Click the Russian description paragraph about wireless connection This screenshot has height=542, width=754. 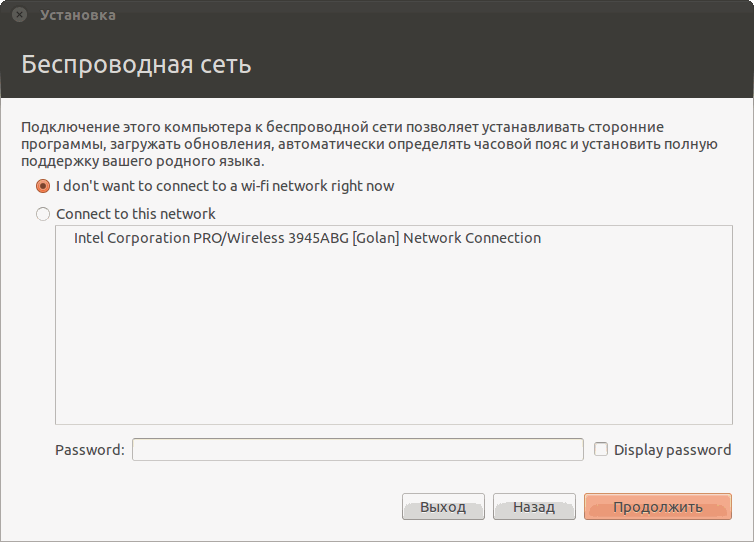click(369, 144)
